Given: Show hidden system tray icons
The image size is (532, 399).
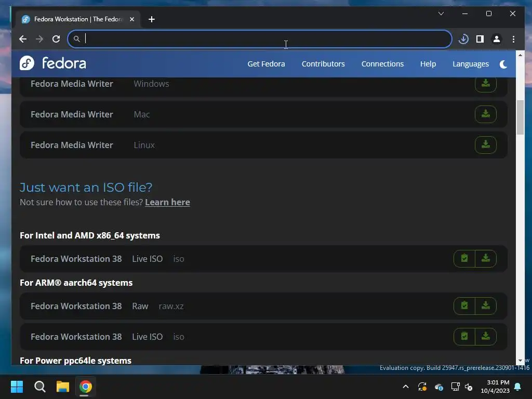Looking at the screenshot, I should tap(405, 387).
